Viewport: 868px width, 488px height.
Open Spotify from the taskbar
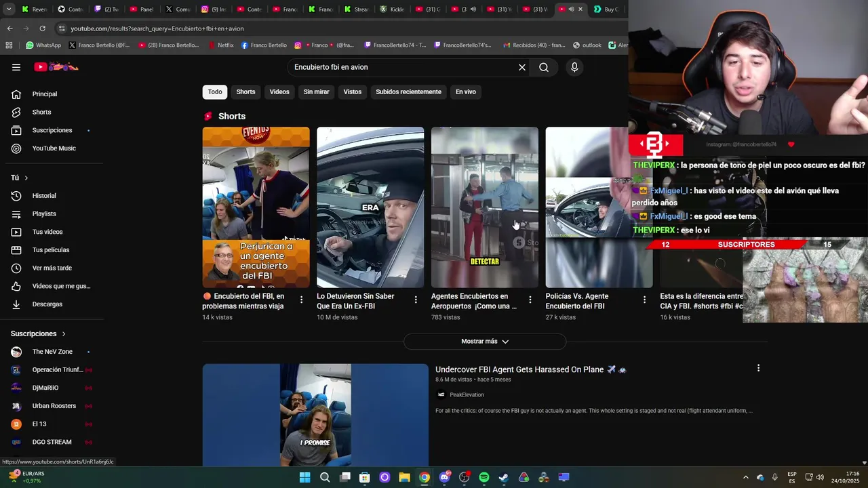pos(484,477)
